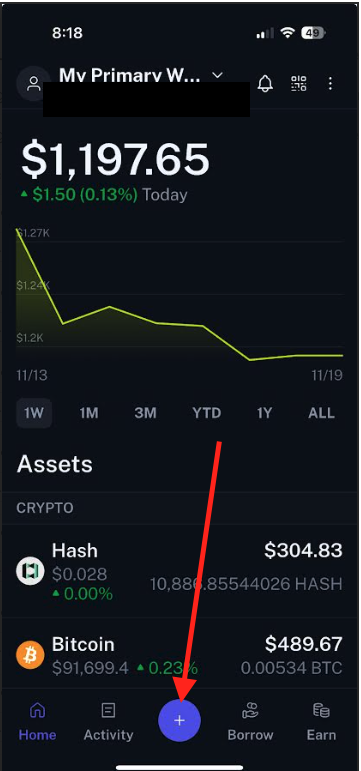Tap the QR code scanner icon
Screen dimensions: 361x771
299,83
